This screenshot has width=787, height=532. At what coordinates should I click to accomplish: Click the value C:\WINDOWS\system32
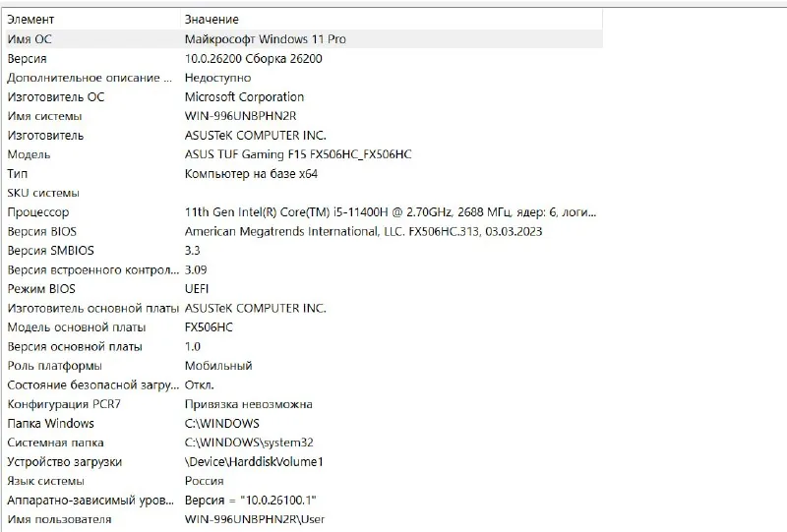249,443
